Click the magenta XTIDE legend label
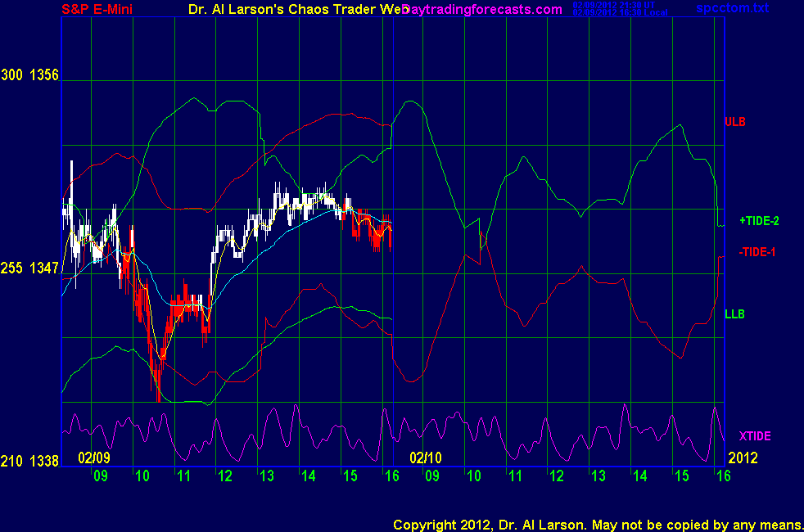 [755, 436]
